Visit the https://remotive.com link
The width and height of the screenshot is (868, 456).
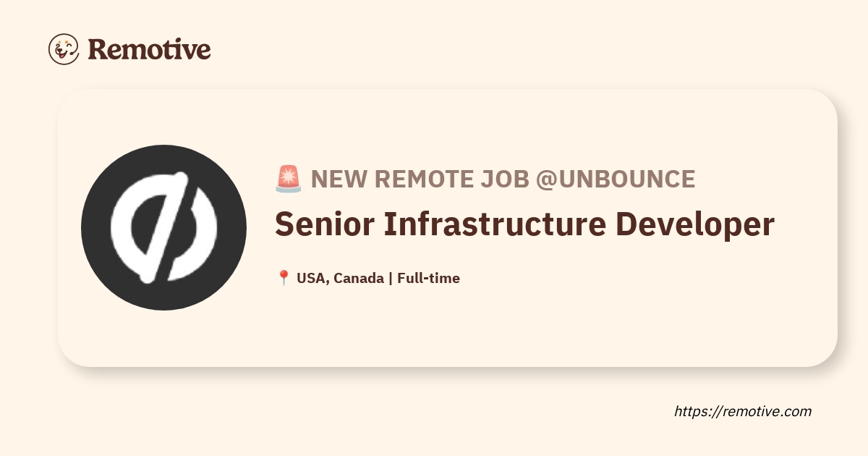pyautogui.click(x=743, y=411)
